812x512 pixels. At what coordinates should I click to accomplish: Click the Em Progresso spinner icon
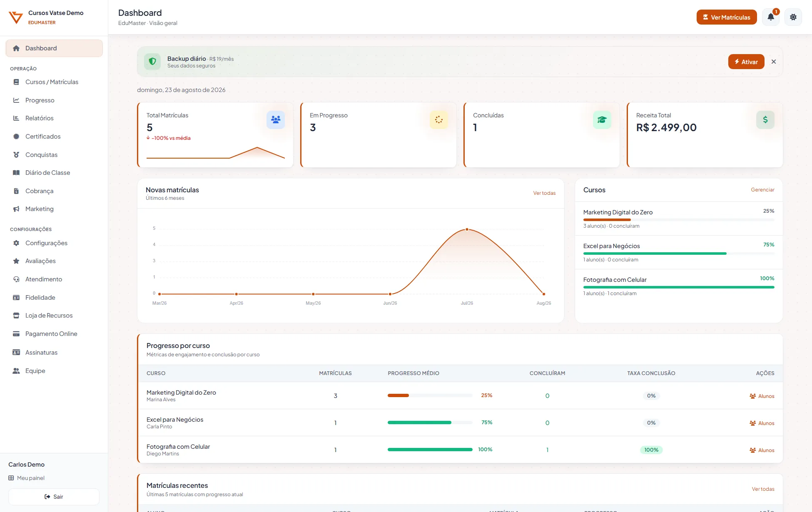click(439, 120)
